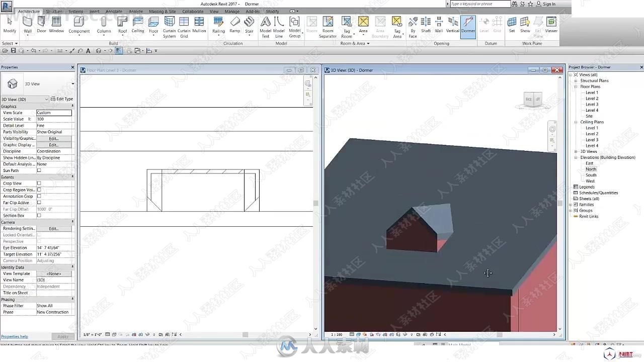Toggle the Crop View checkbox

[x=39, y=184]
